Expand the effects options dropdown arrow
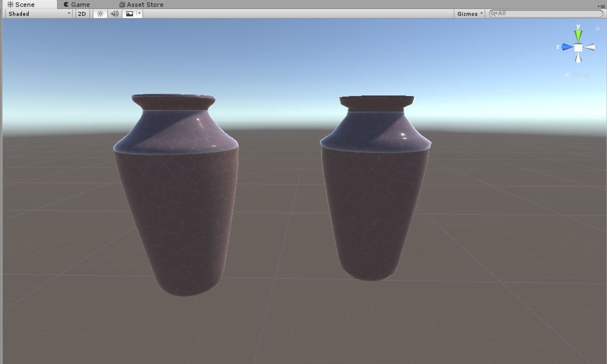607x364 pixels. 139,13
